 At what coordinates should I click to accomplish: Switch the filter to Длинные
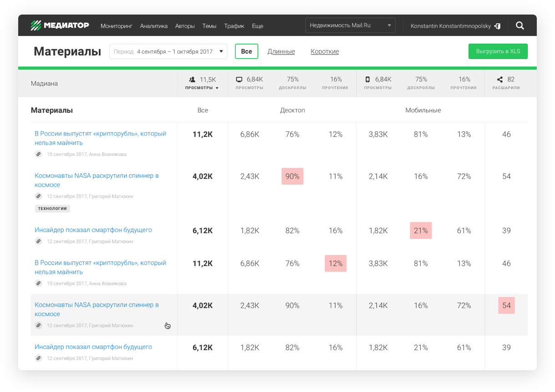pyautogui.click(x=281, y=51)
